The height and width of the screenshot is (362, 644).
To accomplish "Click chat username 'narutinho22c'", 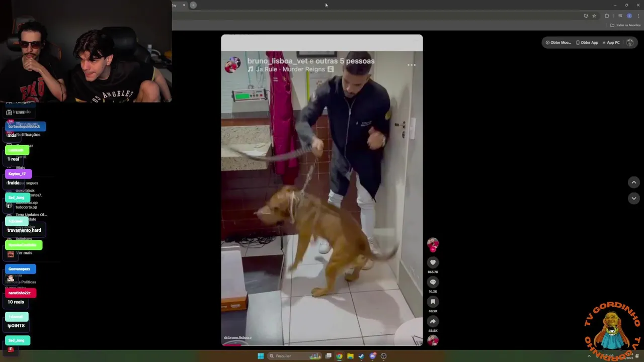I will (20, 293).
